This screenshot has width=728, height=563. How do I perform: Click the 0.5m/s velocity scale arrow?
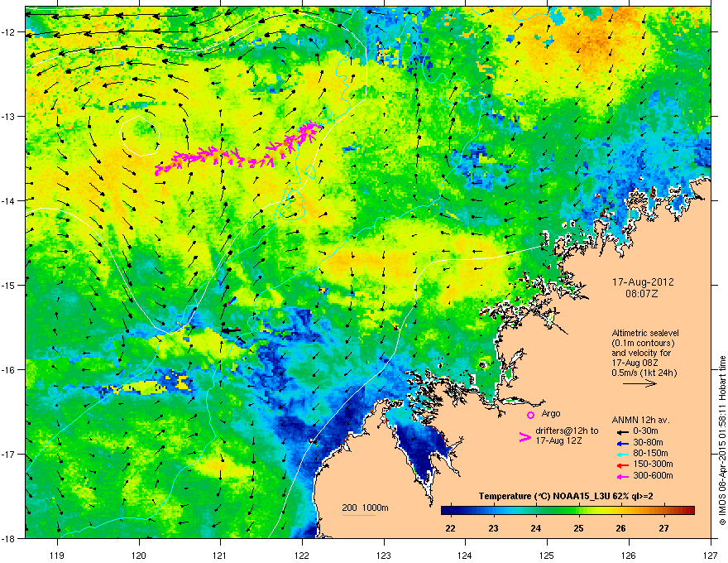[x=639, y=383]
